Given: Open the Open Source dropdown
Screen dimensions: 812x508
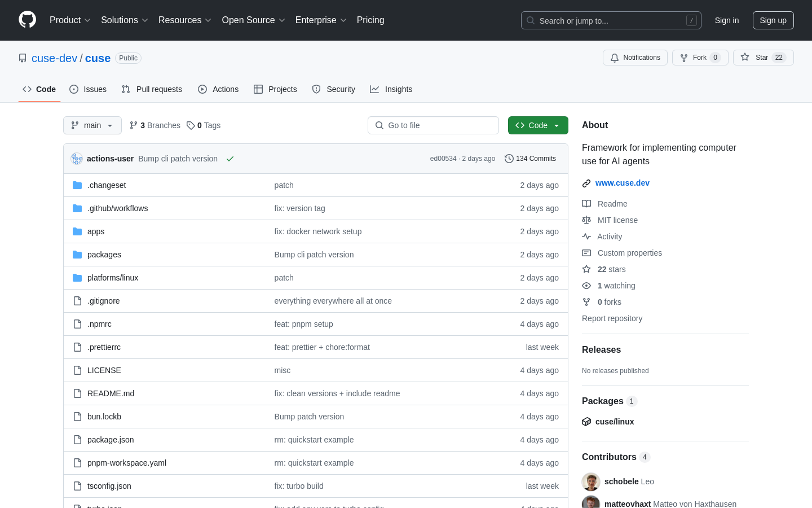Looking at the screenshot, I should (253, 20).
